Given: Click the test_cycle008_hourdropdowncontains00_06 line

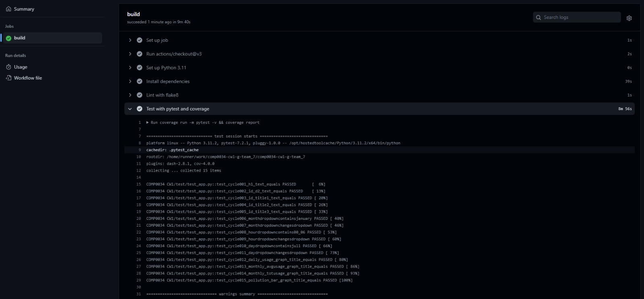Looking at the screenshot, I should [242, 232].
